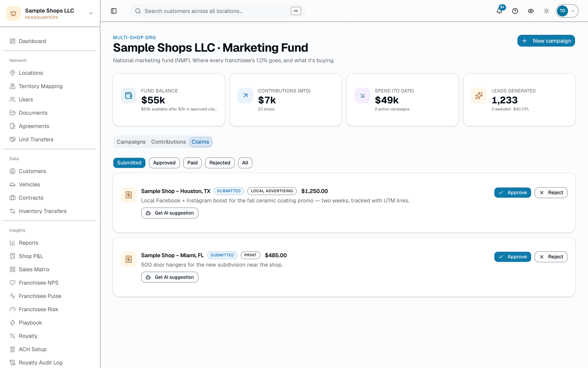This screenshot has height=368, width=588.
Task: Open Dashboard from the sidebar
Action: pos(50,41)
